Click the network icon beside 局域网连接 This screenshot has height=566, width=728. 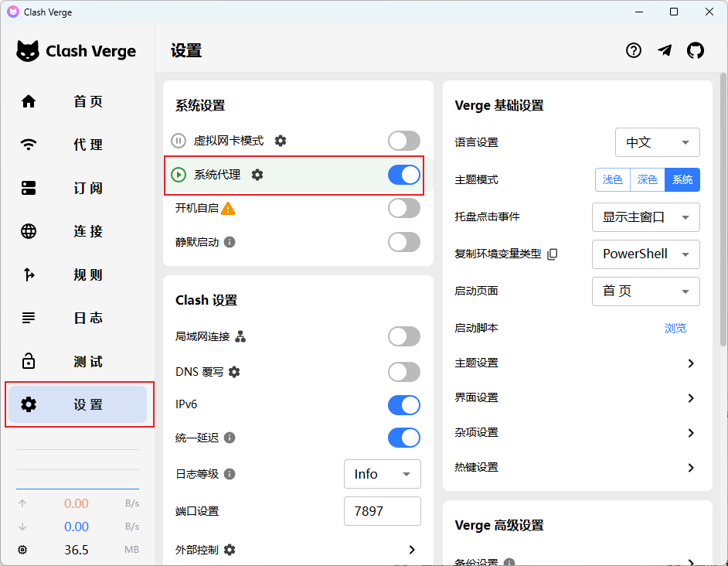coord(240,336)
